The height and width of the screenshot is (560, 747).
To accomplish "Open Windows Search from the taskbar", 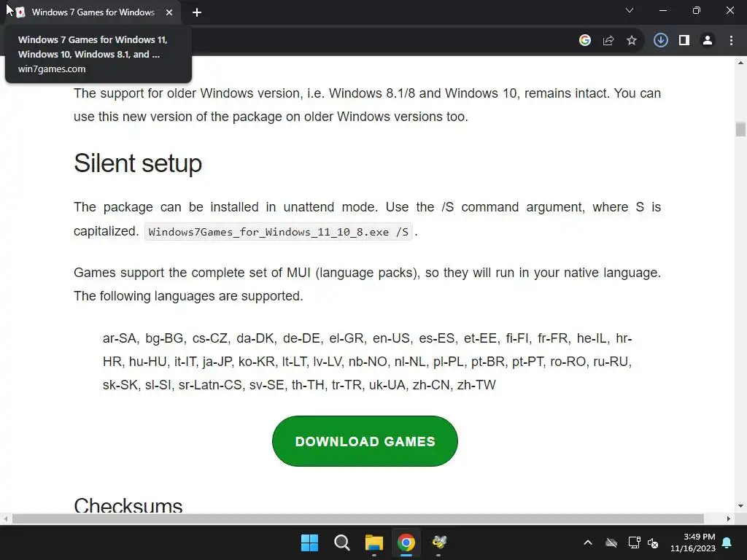I will coord(341,542).
